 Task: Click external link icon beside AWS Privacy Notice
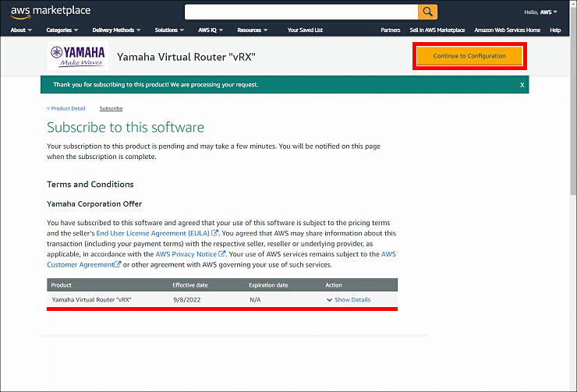[x=221, y=254]
